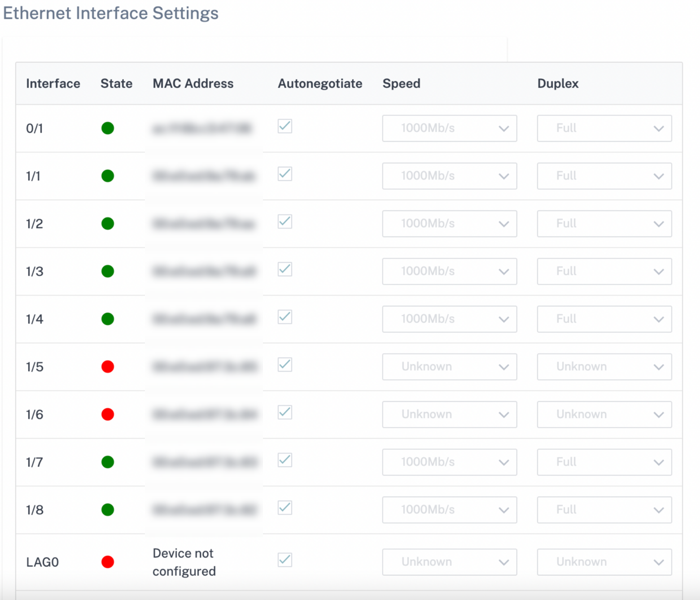Image resolution: width=700 pixels, height=600 pixels.
Task: Open the Unknown Speed dropdown for 1/5
Action: click(450, 367)
